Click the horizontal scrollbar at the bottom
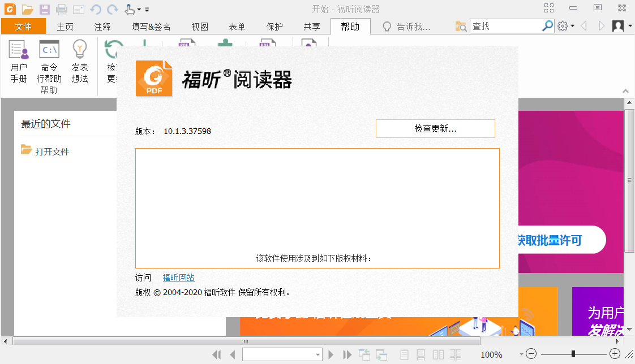 click(x=246, y=341)
